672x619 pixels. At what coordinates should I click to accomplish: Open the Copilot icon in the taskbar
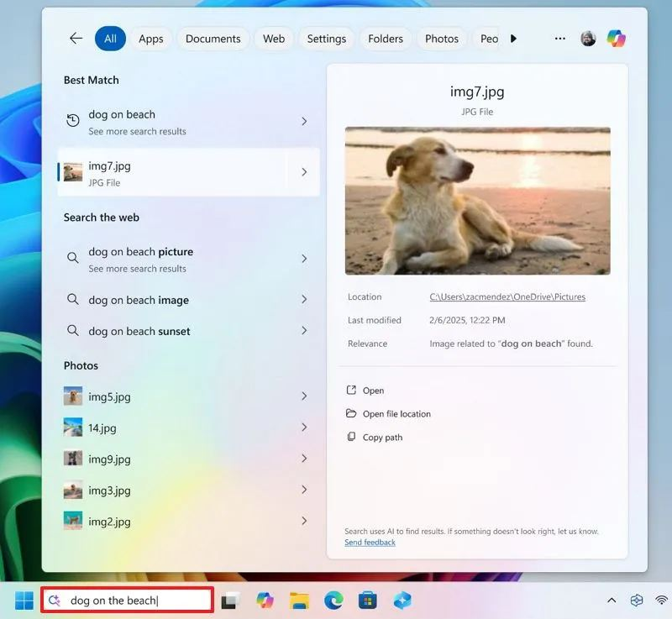[264, 600]
